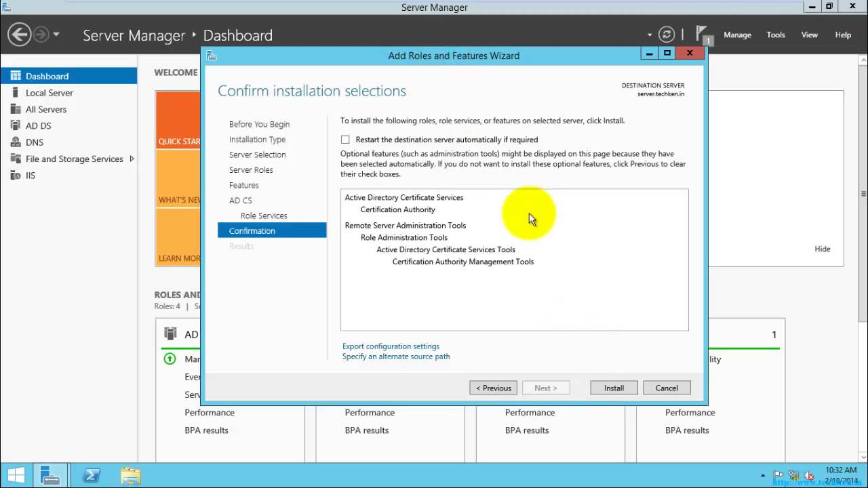The image size is (868, 488).
Task: Open File Explorer from the taskbar
Action: [x=130, y=475]
